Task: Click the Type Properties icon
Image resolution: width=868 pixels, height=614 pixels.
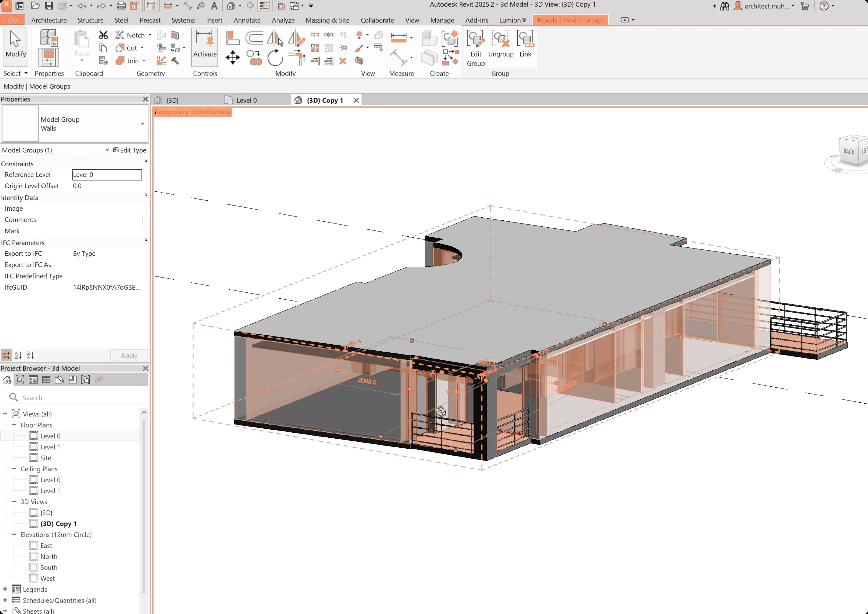Action: (49, 38)
